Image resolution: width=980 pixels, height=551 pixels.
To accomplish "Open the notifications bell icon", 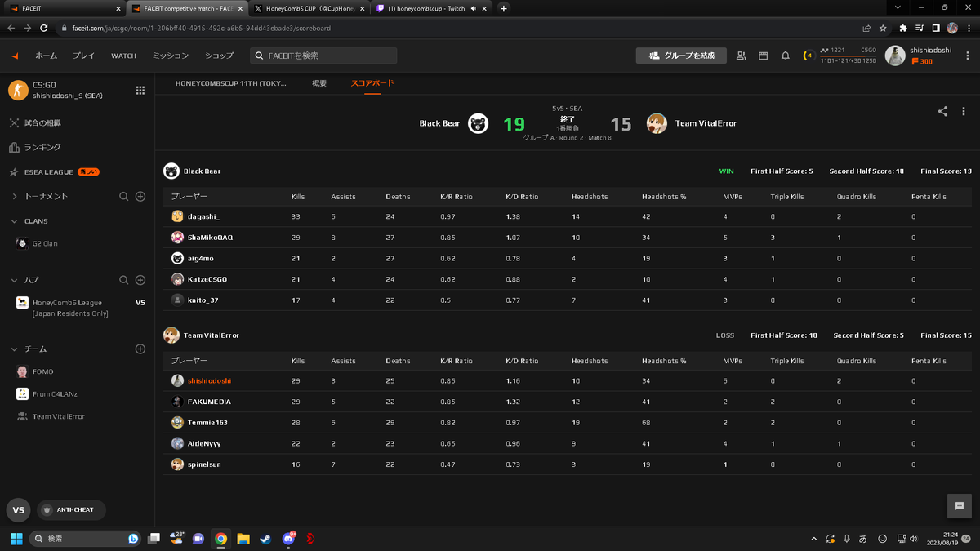I will 785,56.
